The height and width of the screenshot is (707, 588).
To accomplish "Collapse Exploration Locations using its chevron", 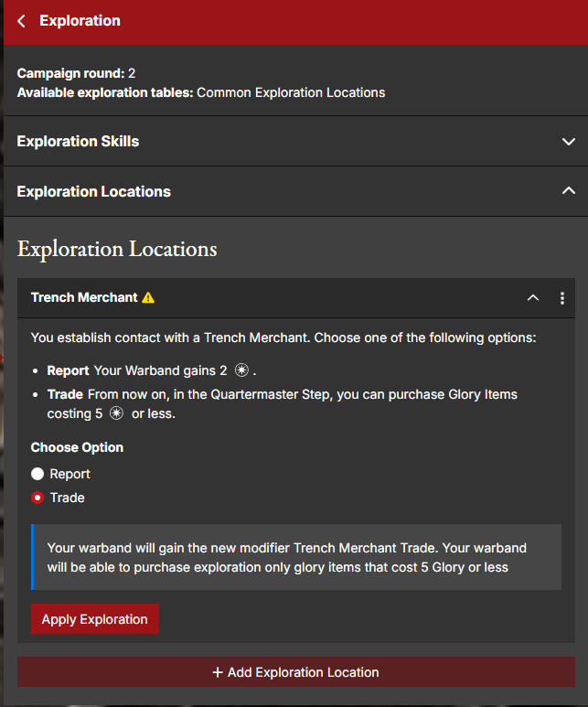I will pos(569,191).
